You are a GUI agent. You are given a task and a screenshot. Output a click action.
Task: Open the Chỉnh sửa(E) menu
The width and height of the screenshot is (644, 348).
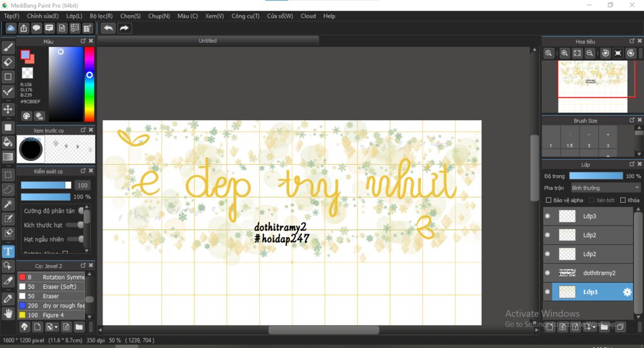pos(43,16)
